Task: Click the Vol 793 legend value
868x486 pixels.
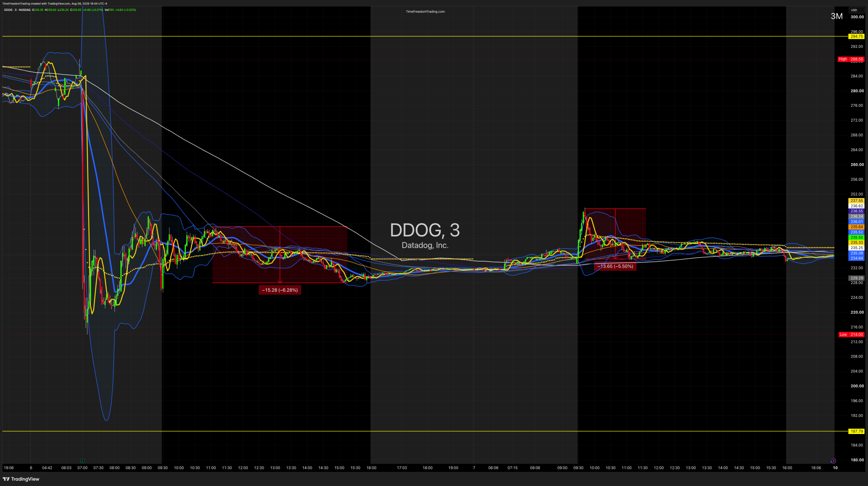Action: click(x=109, y=10)
